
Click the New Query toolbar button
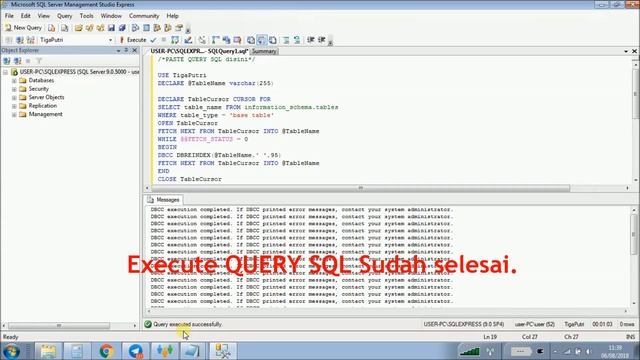pos(23,28)
